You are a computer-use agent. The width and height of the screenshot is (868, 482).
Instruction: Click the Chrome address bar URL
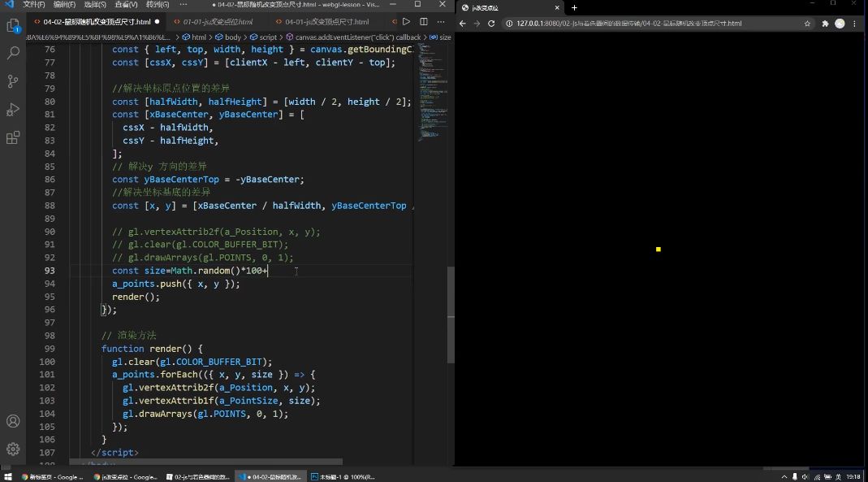click(633, 24)
